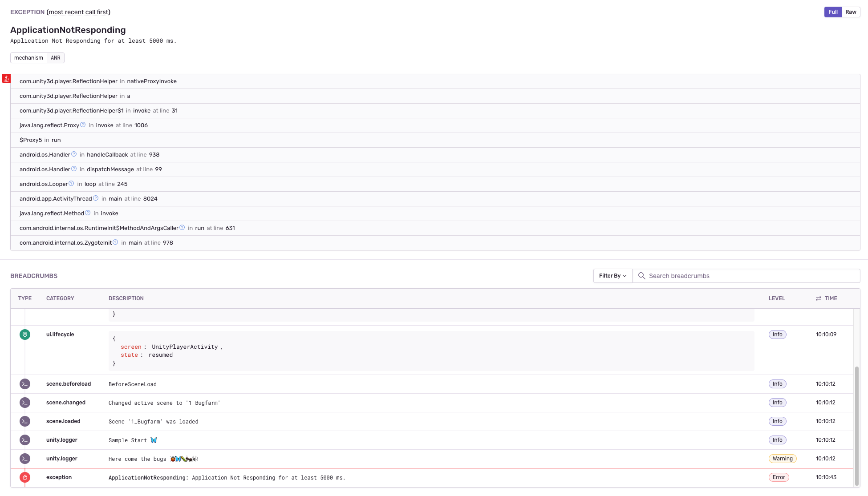The image size is (868, 496).
Task: Click the console icon beside the Sample Start log
Action: 25,440
